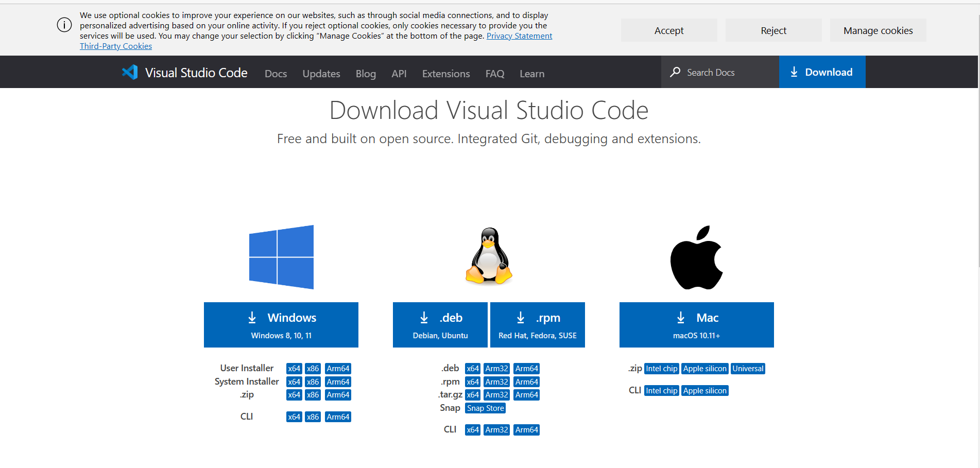Screen dimensions: 980x468
Task: Select x64 in Linux .tar.gz row
Action: point(473,395)
